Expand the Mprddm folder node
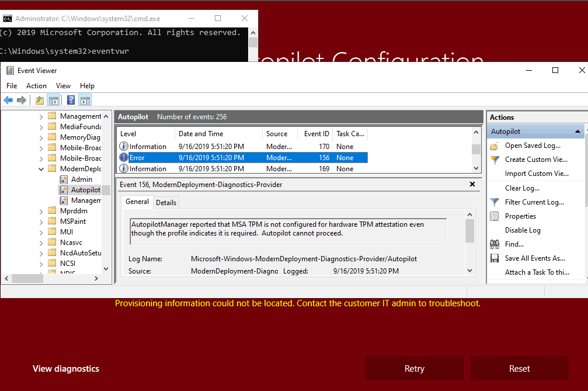 click(41, 211)
